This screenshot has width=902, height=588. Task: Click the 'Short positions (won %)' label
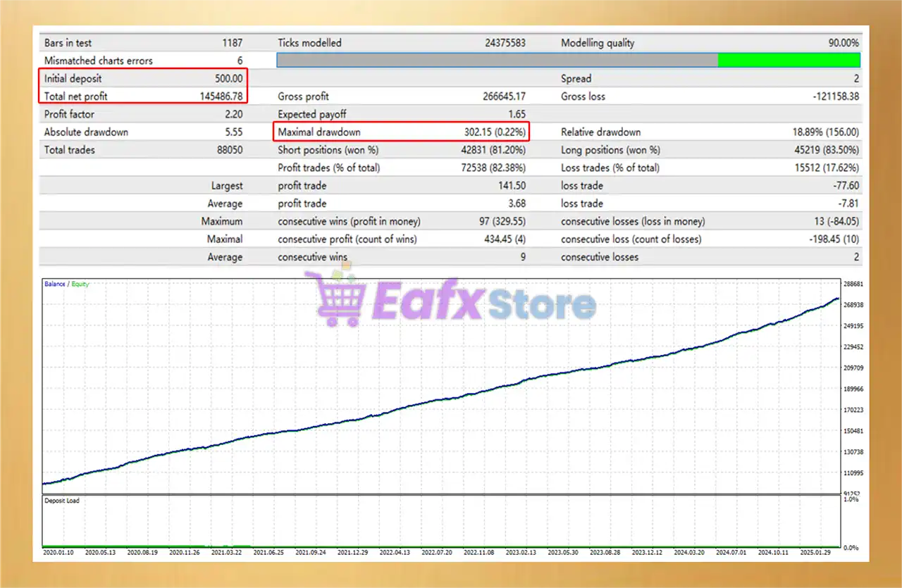coord(328,150)
